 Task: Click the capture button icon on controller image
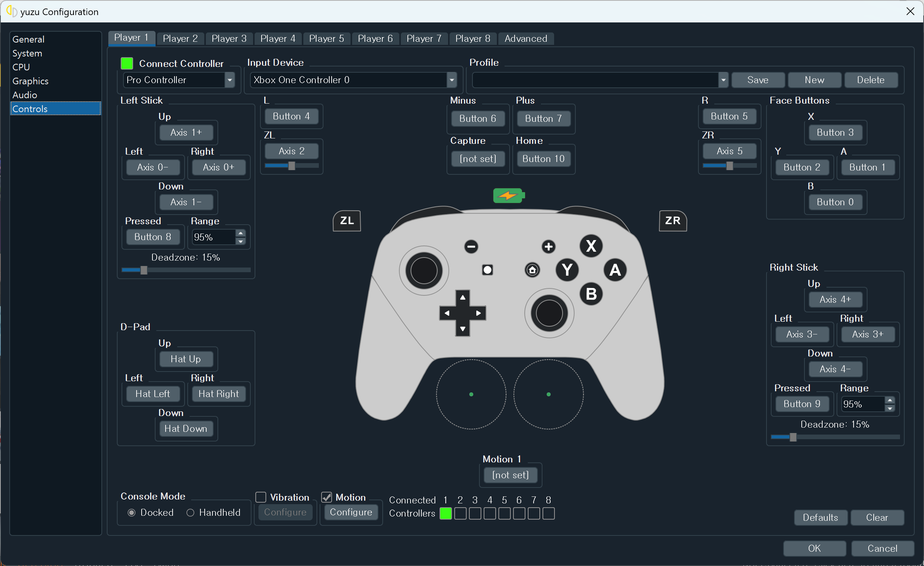pos(488,270)
